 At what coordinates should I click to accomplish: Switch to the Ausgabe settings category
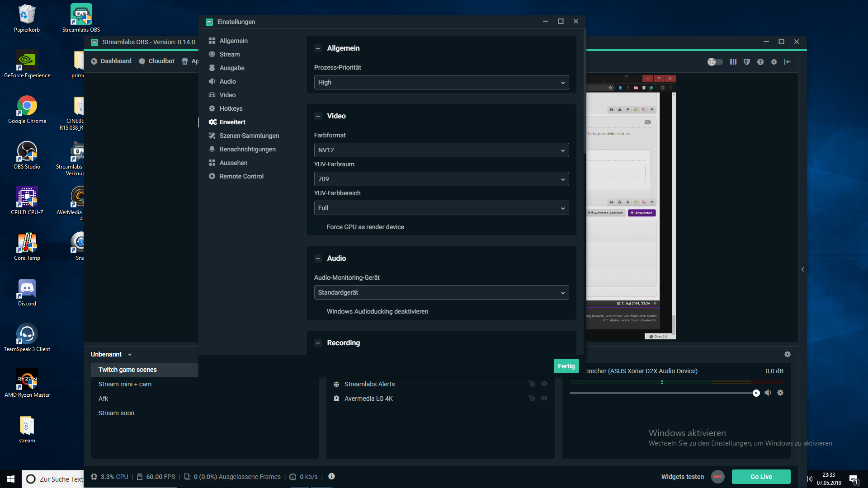(231, 68)
